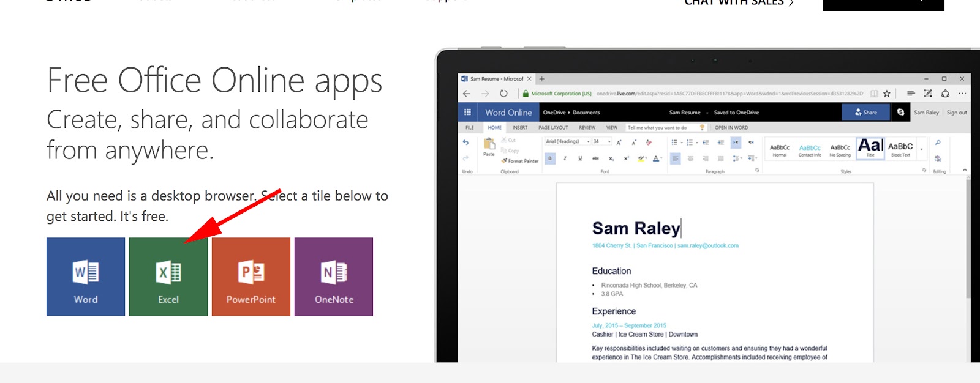
Task: Click the Share button
Action: [x=866, y=112]
